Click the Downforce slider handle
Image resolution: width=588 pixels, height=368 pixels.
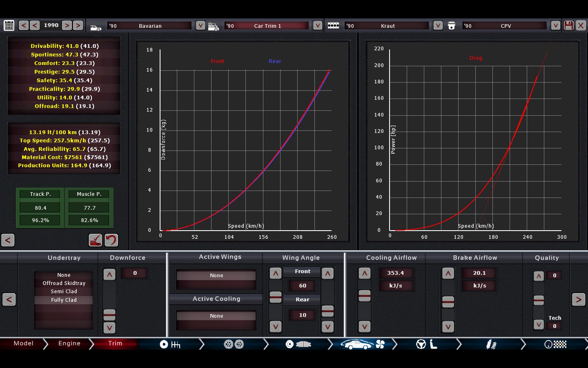click(x=109, y=315)
